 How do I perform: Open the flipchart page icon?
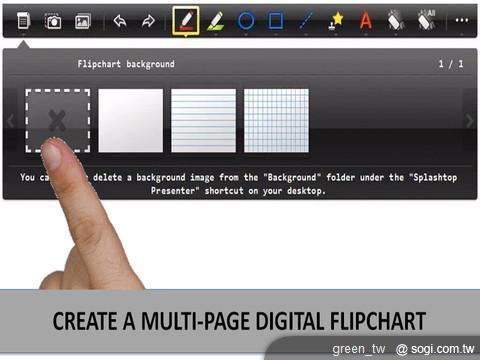coord(23,21)
